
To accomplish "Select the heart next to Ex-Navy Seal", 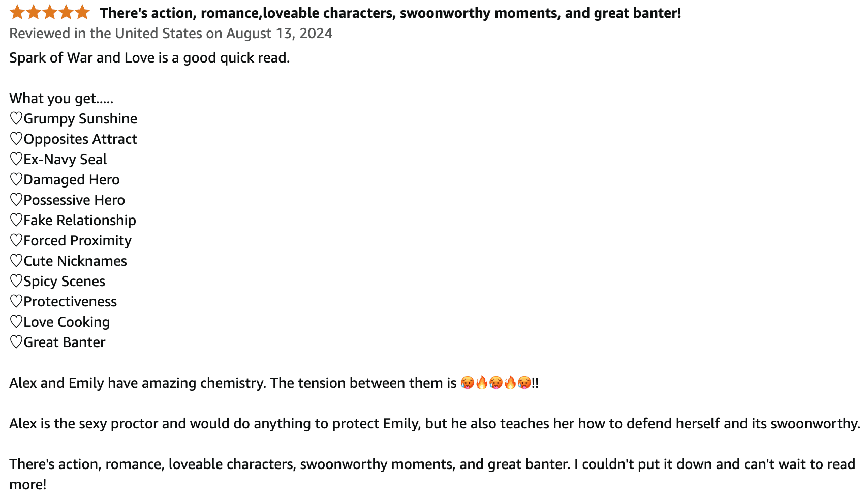I will point(16,159).
